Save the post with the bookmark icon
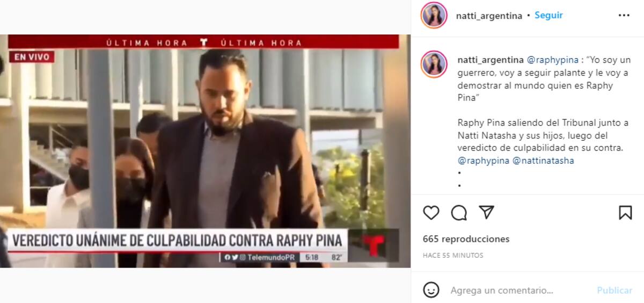 click(625, 213)
